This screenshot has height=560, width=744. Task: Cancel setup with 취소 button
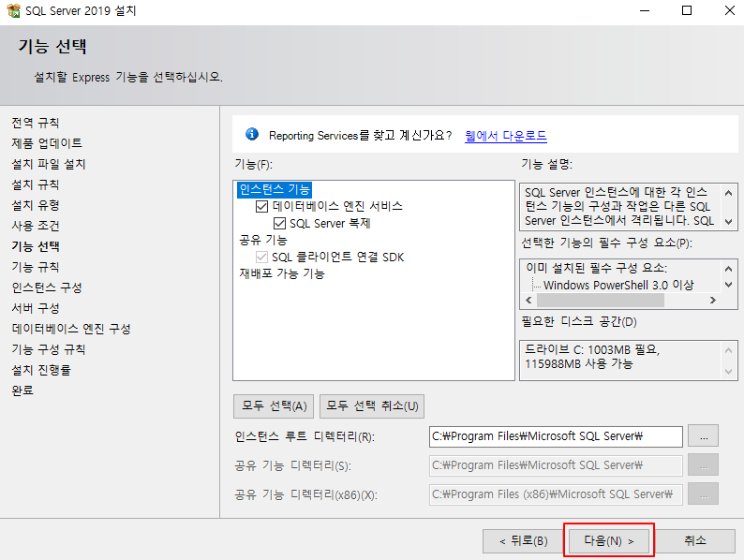pyautogui.click(x=695, y=541)
